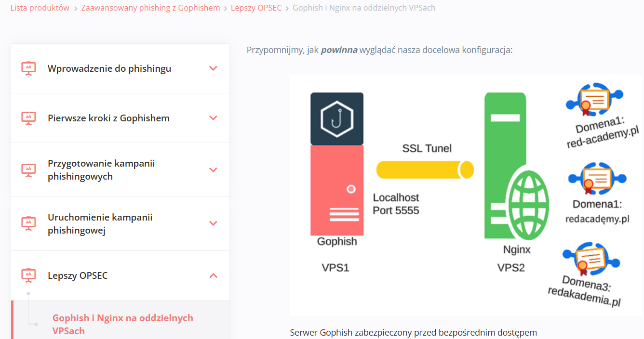This screenshot has height=339, width=644.
Task: Click the yellow SSL Tunel bar
Action: pos(425,169)
